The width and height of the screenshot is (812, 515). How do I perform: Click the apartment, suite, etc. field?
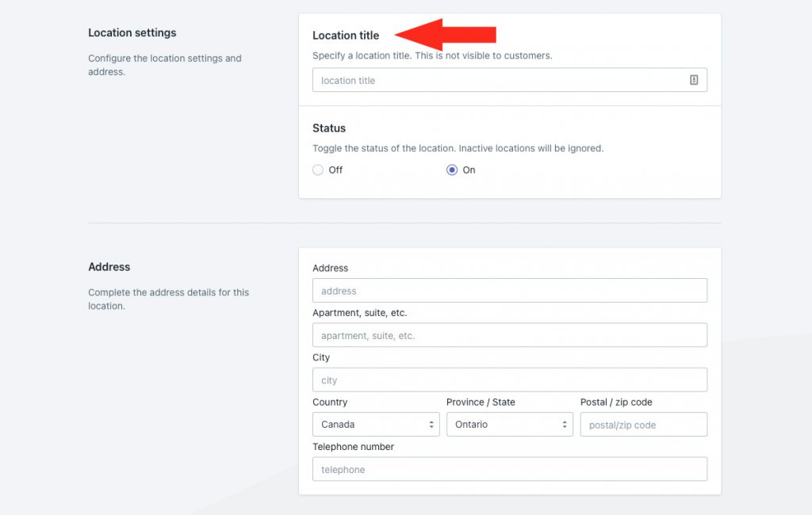(x=510, y=335)
